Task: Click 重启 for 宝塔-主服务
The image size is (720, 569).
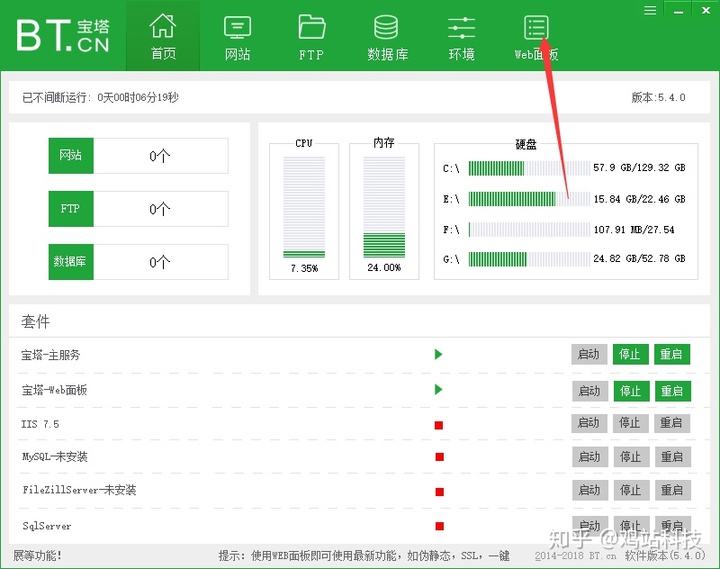Action: click(672, 354)
